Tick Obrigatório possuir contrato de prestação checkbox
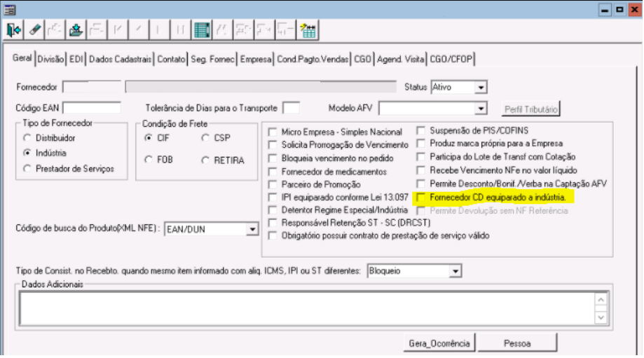644x358 pixels. click(x=273, y=235)
